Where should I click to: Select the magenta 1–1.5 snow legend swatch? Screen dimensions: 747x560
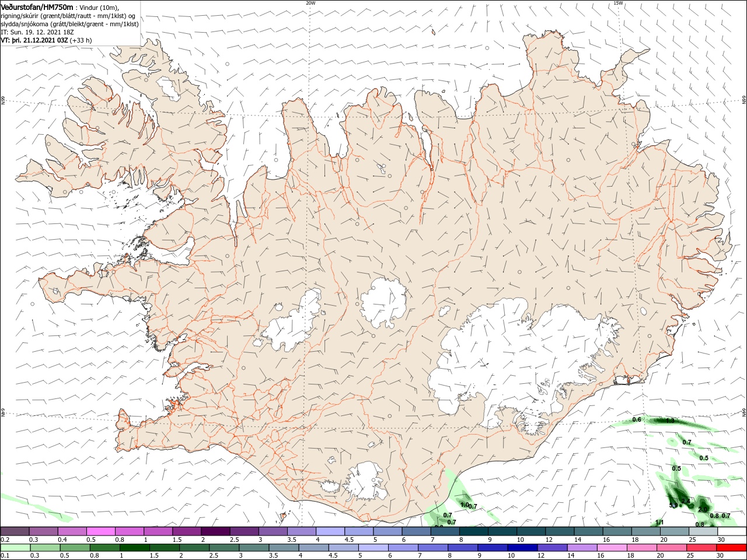coord(158,531)
